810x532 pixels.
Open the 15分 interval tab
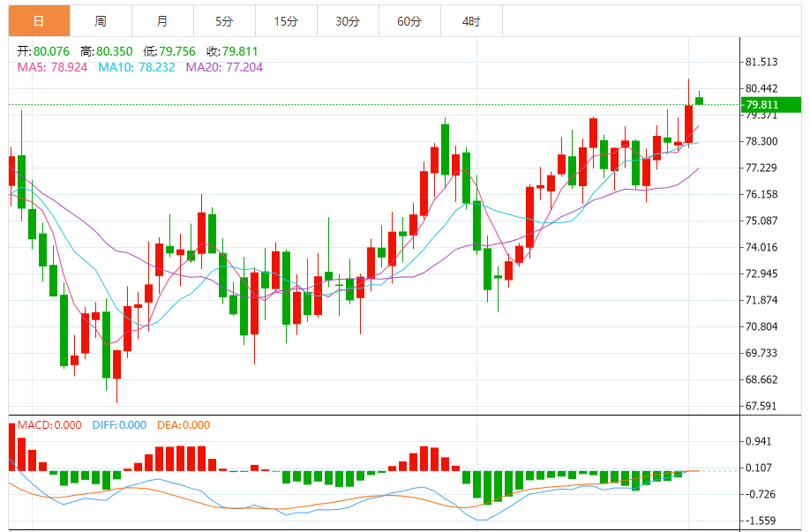pos(286,21)
